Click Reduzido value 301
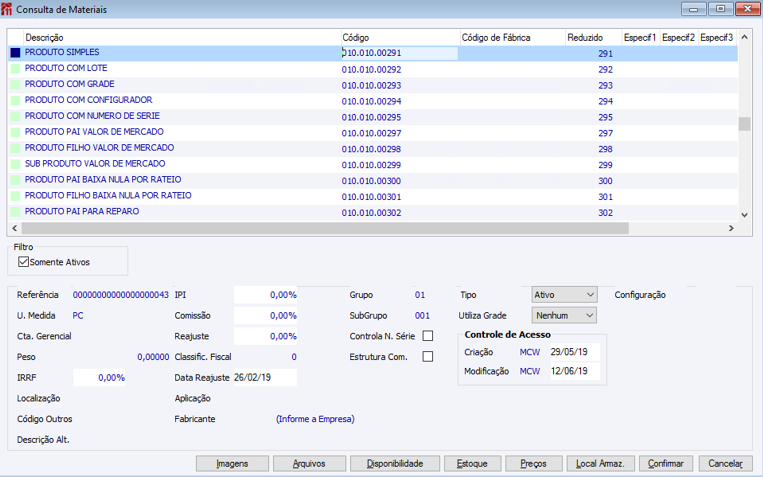Screen dimensions: 763x477 605,197
